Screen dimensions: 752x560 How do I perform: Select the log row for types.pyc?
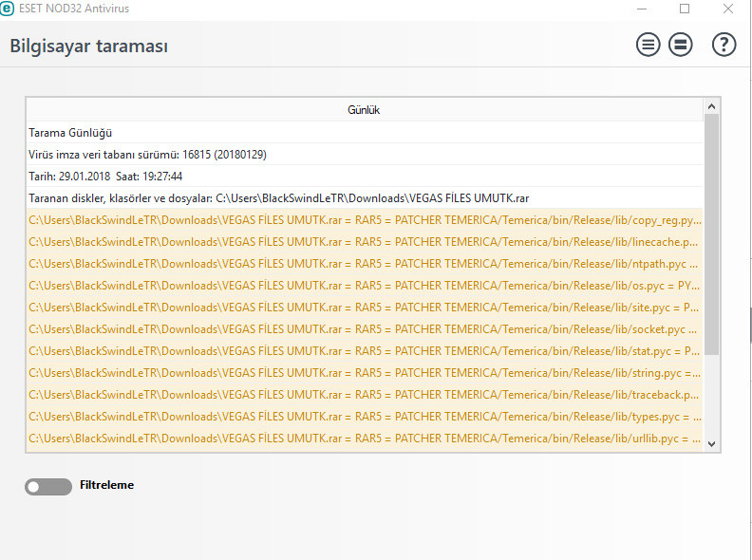(x=365, y=416)
